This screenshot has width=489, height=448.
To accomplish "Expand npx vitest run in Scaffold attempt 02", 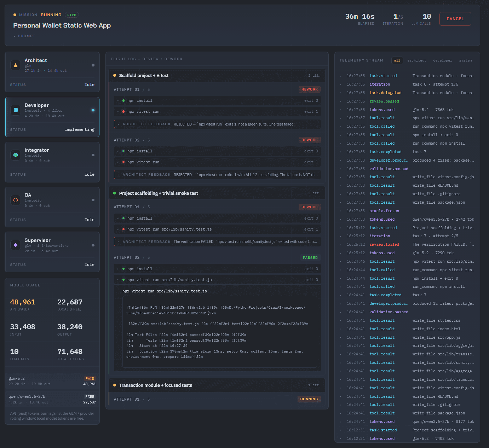I will coord(217,162).
